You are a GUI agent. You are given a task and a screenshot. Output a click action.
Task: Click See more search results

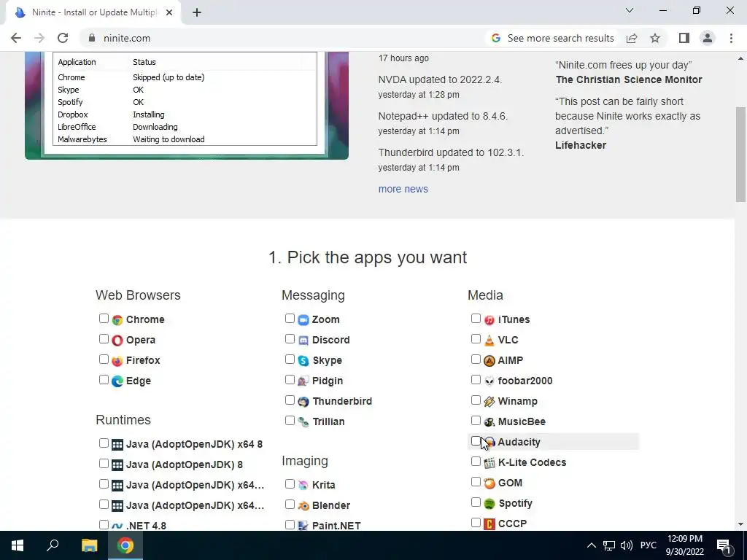click(x=553, y=38)
